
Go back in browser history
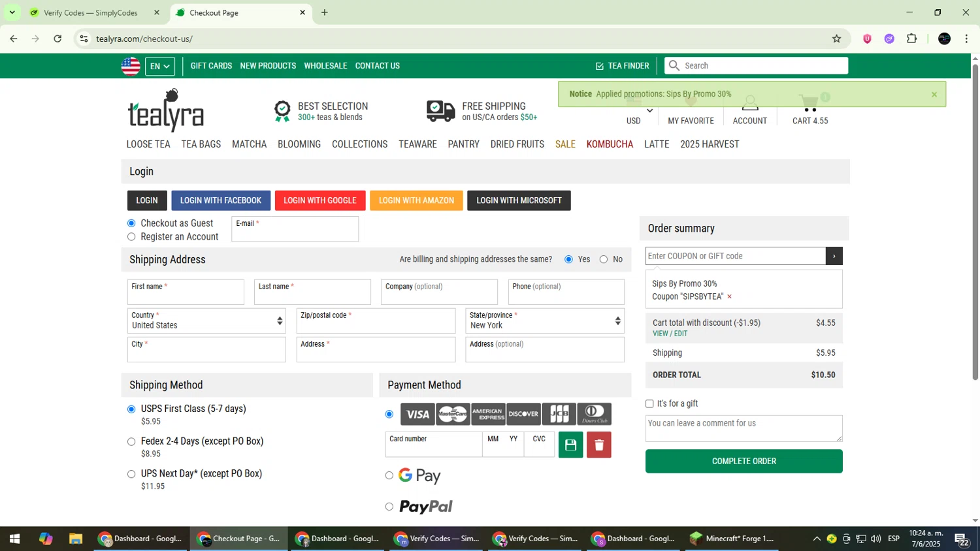[14, 39]
